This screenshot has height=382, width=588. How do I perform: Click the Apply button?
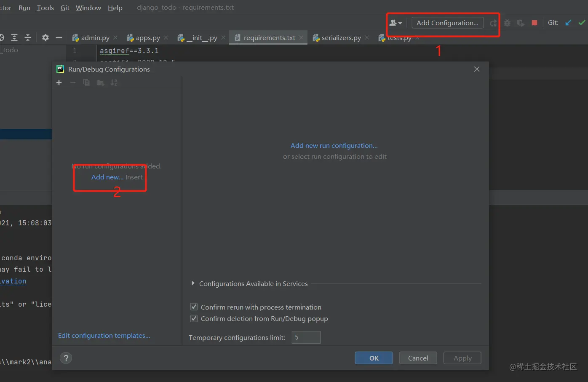[x=462, y=358]
